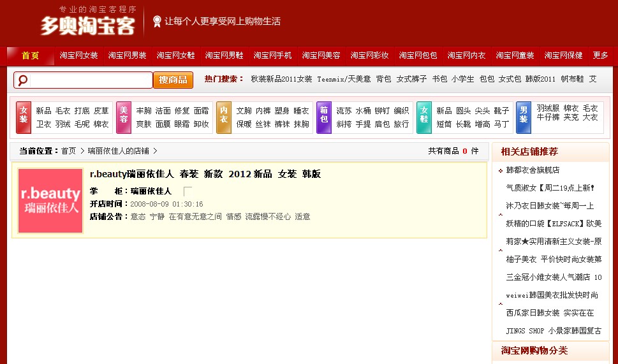Open recommended shop 气质淑女【周二19点上新
The image size is (618, 364).
(x=550, y=188)
